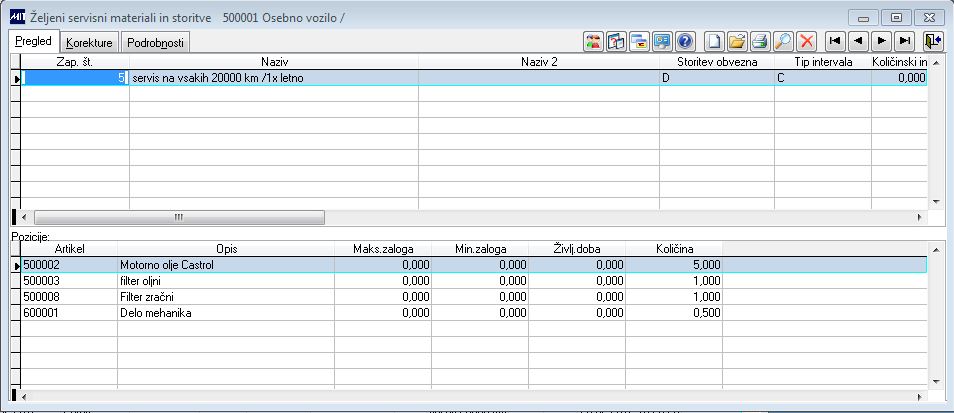Print using the printer icon
Screen dimensions: 954x413
point(761,41)
